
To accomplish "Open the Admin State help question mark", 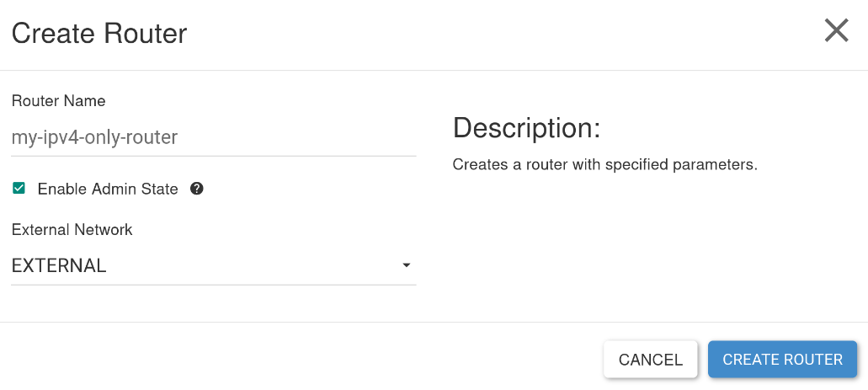I will [196, 189].
